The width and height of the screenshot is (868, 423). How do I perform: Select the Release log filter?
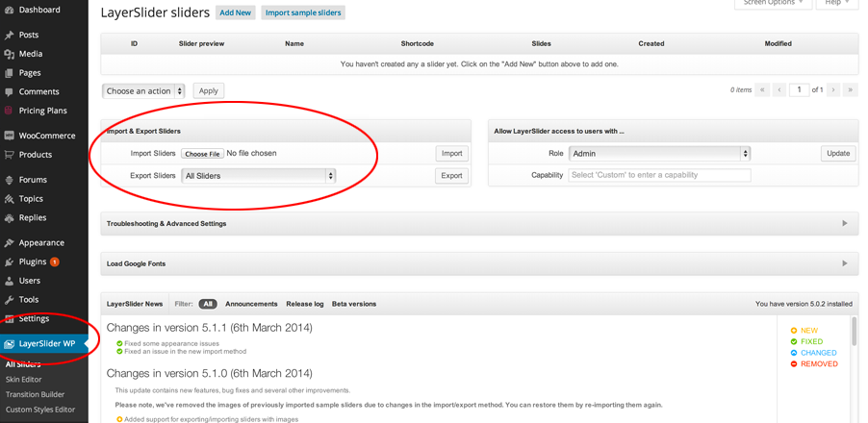(305, 304)
